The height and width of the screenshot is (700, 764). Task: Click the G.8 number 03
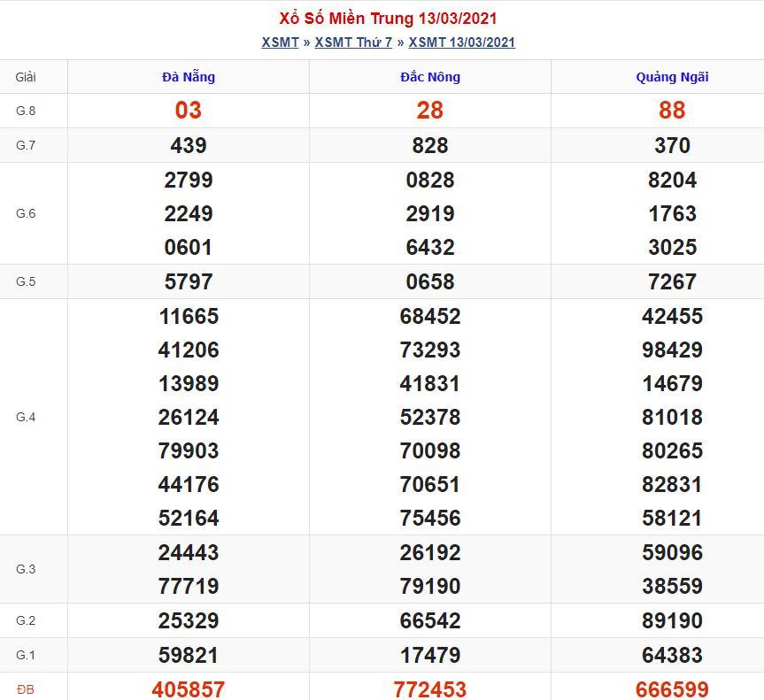click(189, 110)
